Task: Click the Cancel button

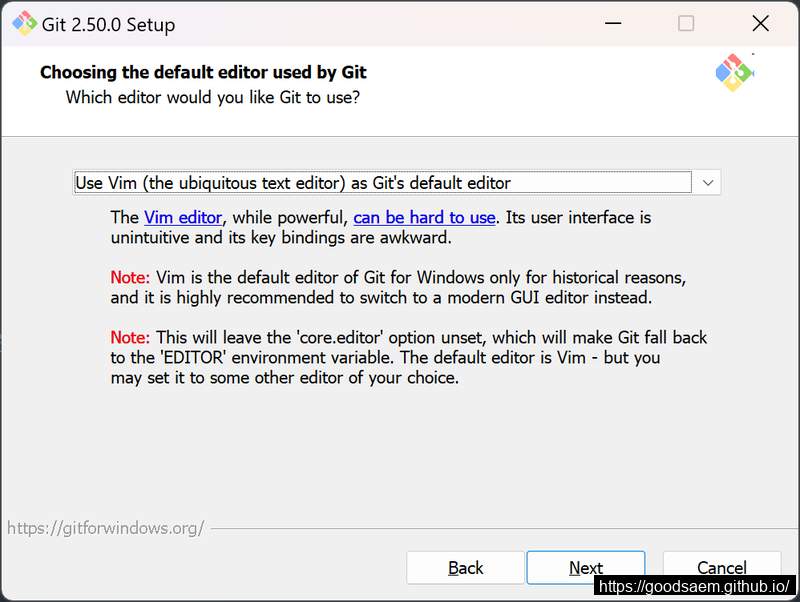Action: click(x=721, y=567)
